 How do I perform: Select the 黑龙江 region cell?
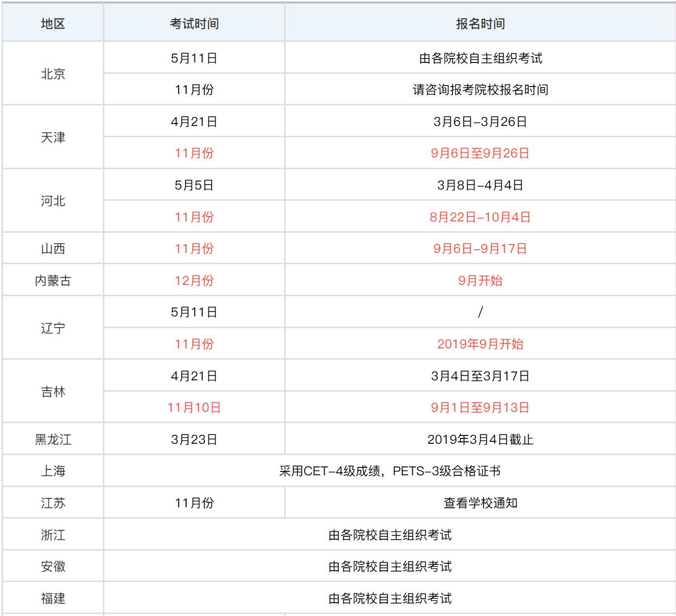pyautogui.click(x=53, y=439)
